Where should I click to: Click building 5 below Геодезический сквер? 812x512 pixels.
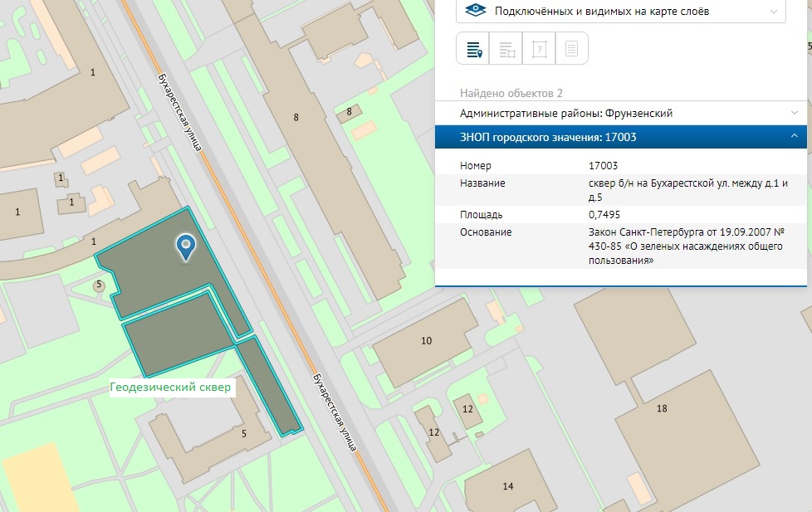[243, 432]
